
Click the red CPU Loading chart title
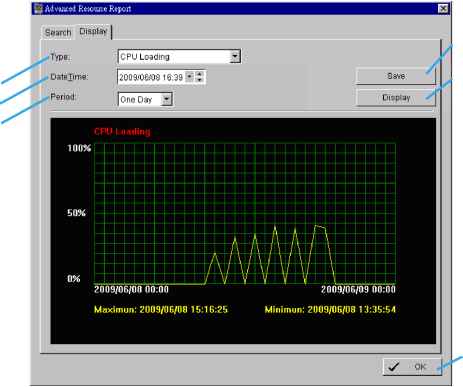pyautogui.click(x=122, y=131)
